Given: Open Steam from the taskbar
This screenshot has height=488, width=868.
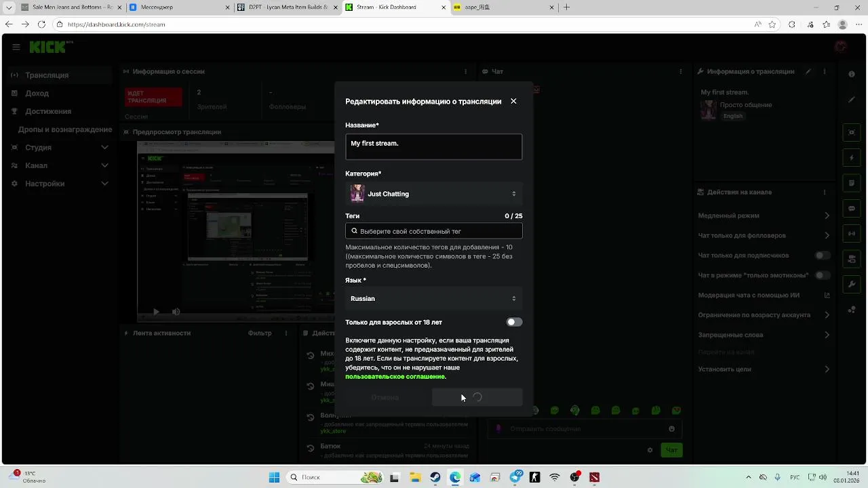Looking at the screenshot, I should tap(435, 477).
